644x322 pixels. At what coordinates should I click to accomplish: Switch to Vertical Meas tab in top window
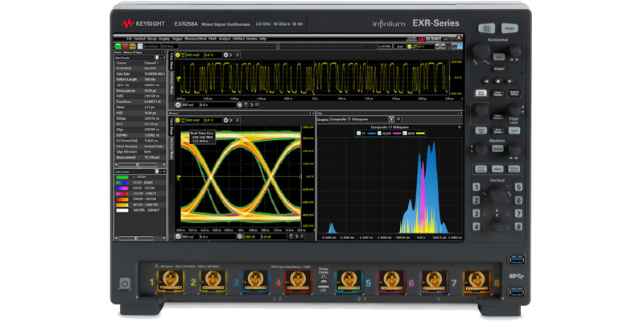tap(171, 84)
